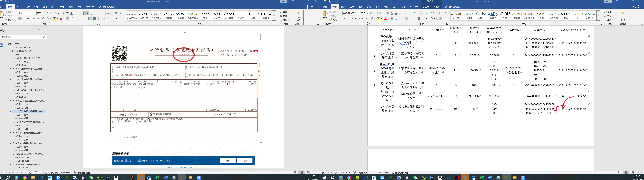
Task: Apply numbered list in the right 文档1 window
Action: click(409, 13)
